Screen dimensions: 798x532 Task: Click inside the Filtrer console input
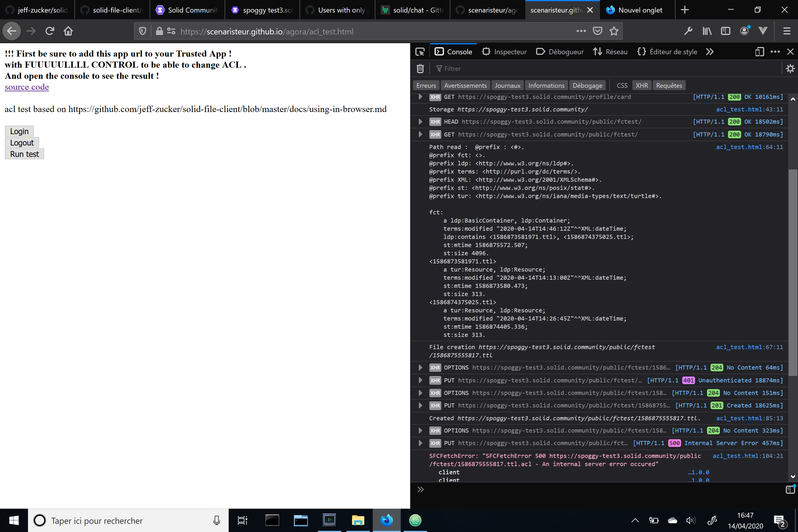coord(475,69)
